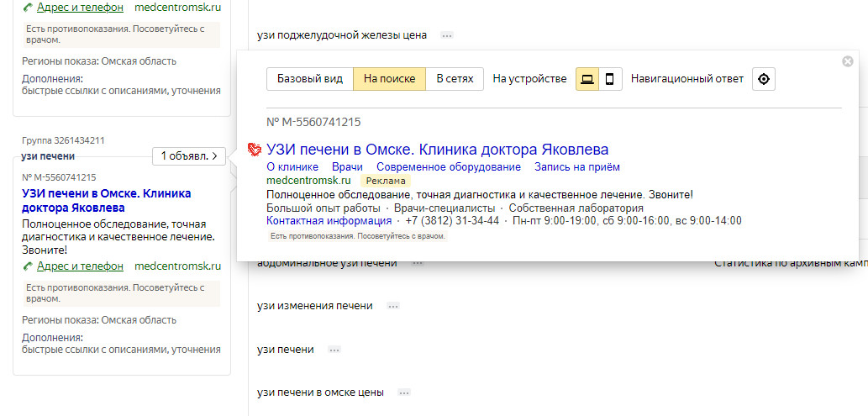Switch preview to mobile device icon
Screen dimensions: 868x416
coord(610,79)
